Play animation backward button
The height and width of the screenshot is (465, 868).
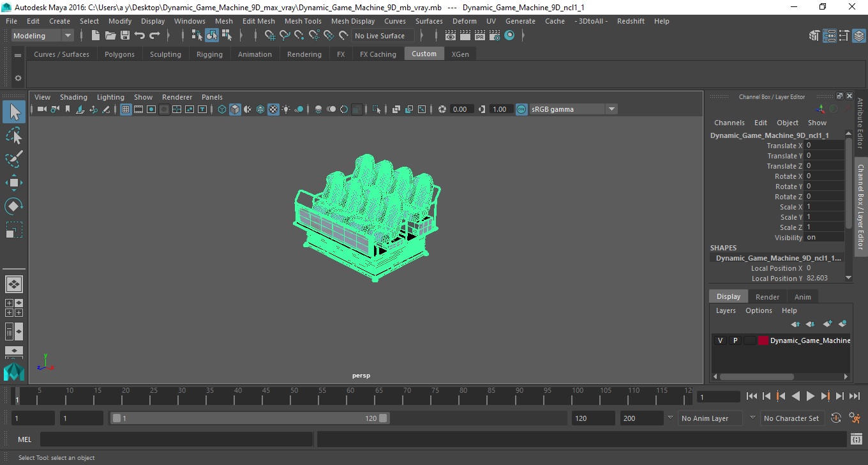795,397
